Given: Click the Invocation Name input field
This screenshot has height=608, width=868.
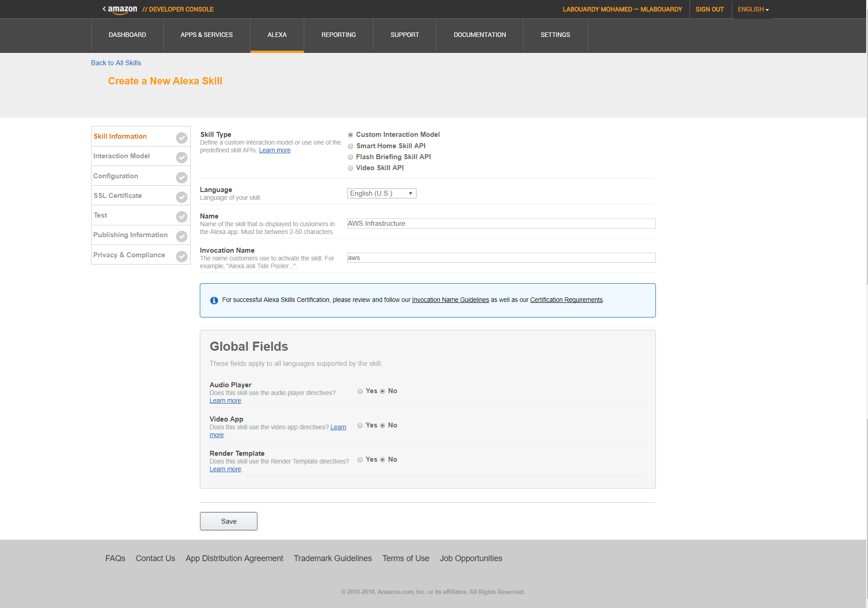Looking at the screenshot, I should point(501,258).
